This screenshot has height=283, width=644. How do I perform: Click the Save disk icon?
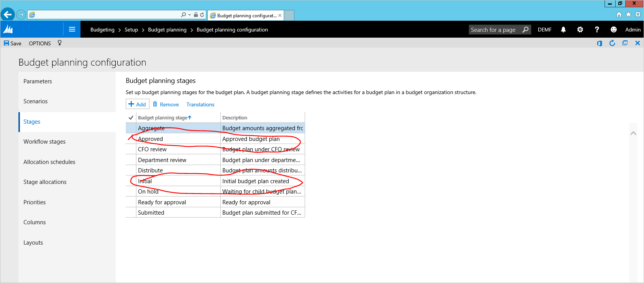6,43
